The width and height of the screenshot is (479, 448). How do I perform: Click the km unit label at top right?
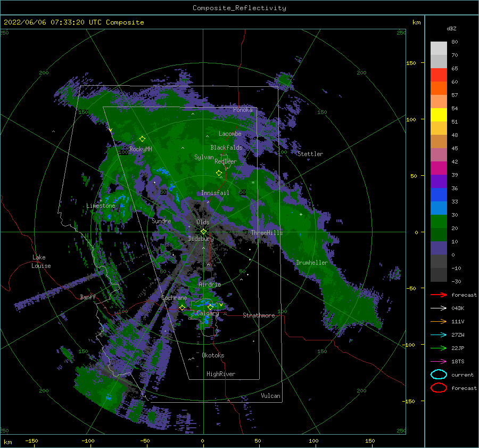(x=416, y=22)
